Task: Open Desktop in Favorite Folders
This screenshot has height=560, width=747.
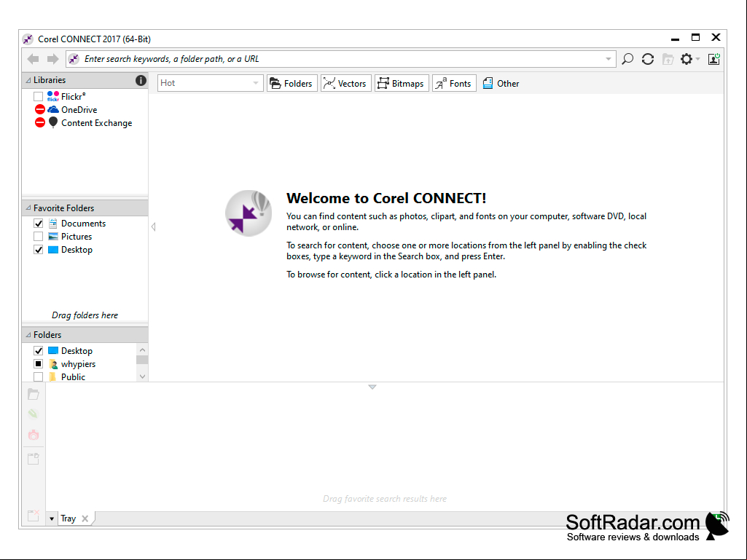Action: click(77, 250)
